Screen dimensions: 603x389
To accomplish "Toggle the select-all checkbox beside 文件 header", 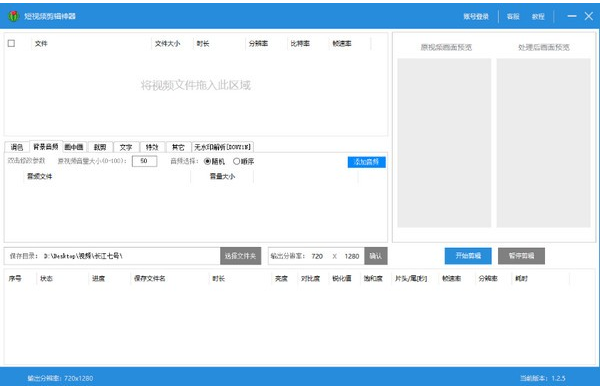I will [x=12, y=43].
